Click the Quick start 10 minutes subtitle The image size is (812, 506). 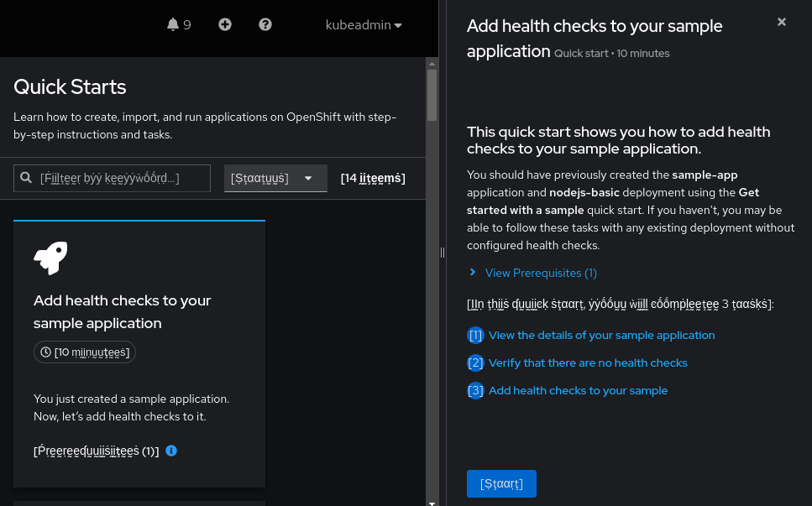[611, 54]
